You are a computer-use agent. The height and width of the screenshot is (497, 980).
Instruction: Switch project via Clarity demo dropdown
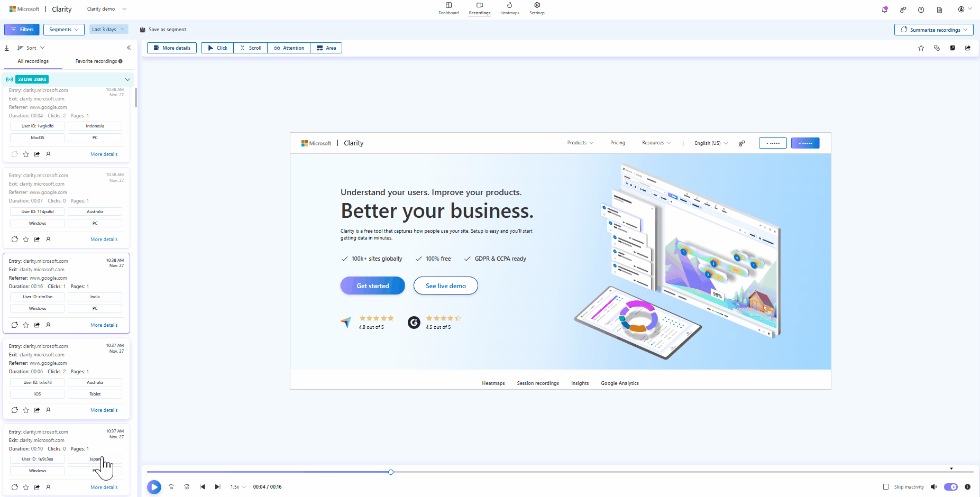click(x=107, y=9)
